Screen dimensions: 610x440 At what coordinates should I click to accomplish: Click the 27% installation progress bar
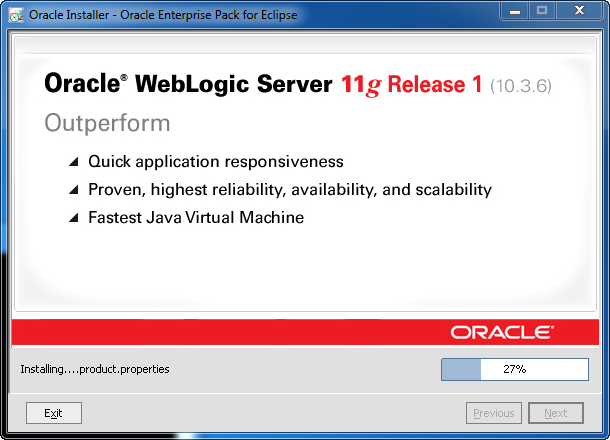point(515,369)
